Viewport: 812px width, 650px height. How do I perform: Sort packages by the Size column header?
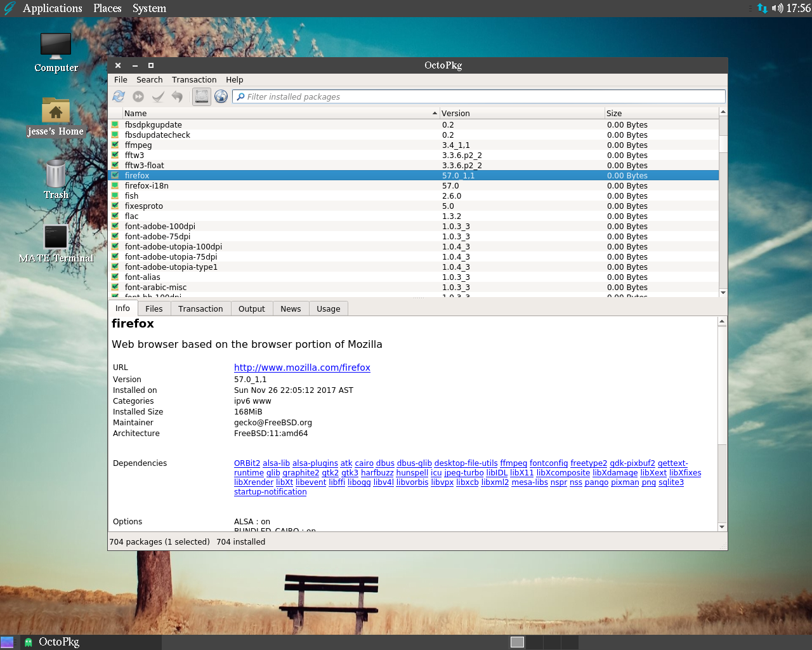pos(662,114)
